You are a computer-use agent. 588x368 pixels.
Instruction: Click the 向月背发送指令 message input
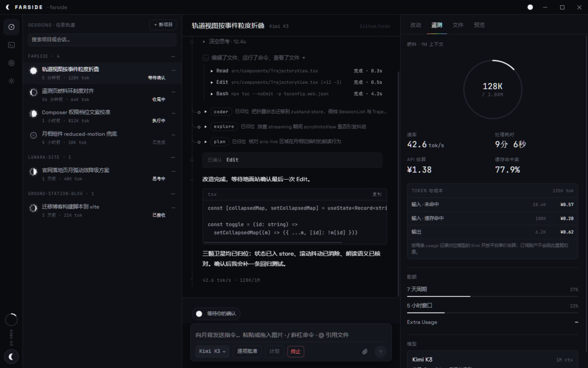[291, 335]
